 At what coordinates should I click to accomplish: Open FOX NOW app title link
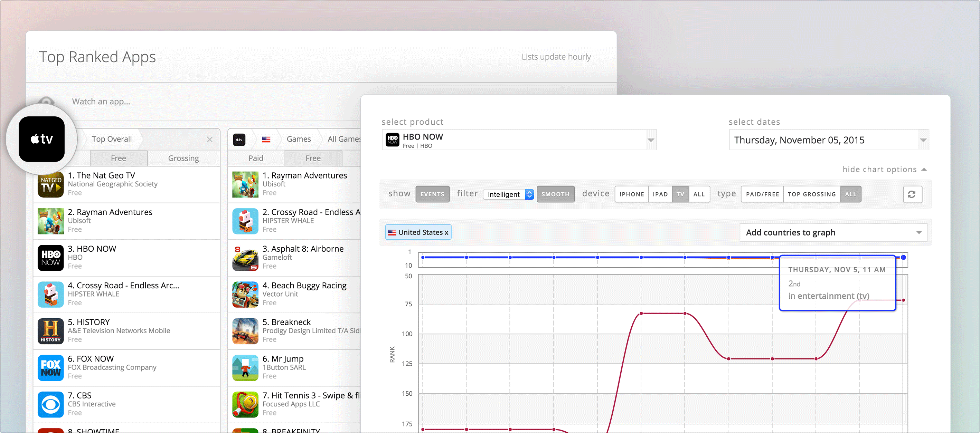91,358
